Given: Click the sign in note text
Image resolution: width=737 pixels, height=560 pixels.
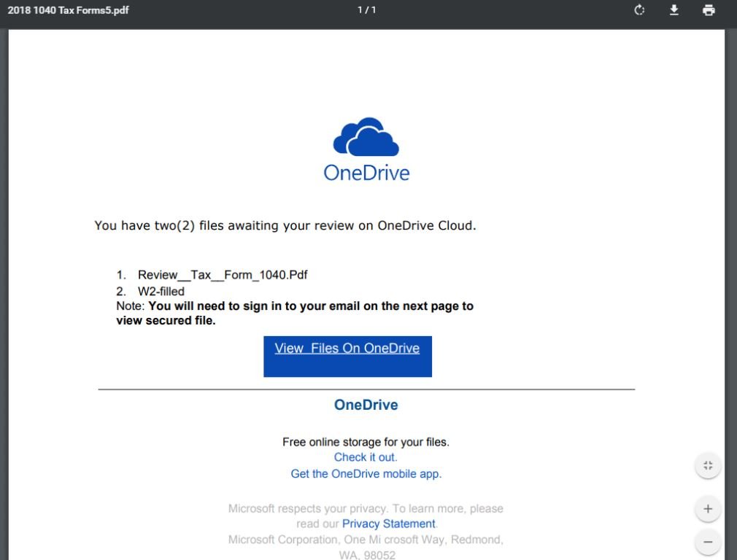Looking at the screenshot, I should (x=295, y=313).
